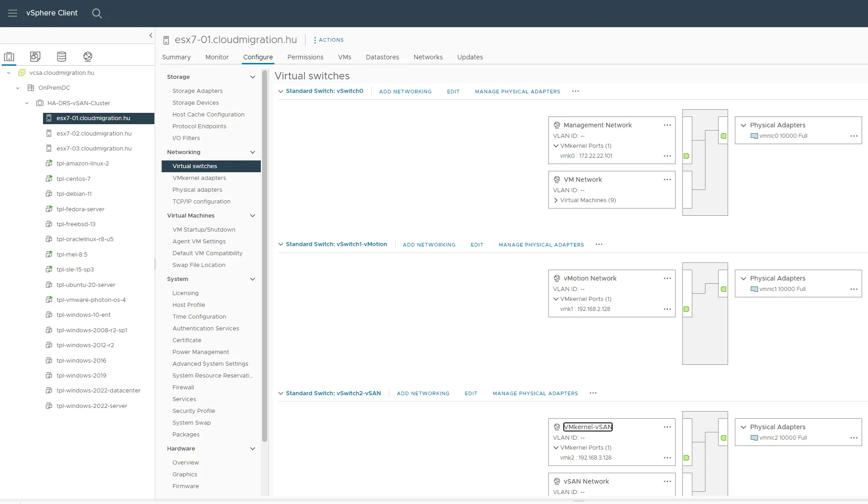Collapse the HA-DRS-vSAN-Cluster node
The width and height of the screenshot is (868, 504).
[x=27, y=103]
